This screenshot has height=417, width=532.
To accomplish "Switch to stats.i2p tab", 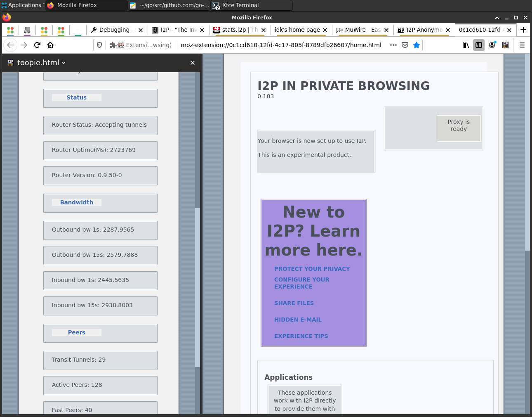I will pos(240,30).
